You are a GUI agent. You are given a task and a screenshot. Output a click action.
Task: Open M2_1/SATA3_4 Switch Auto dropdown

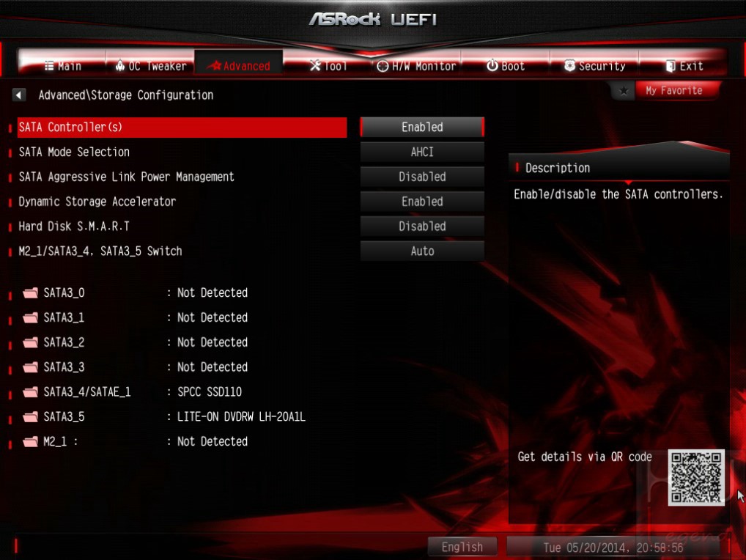click(422, 251)
